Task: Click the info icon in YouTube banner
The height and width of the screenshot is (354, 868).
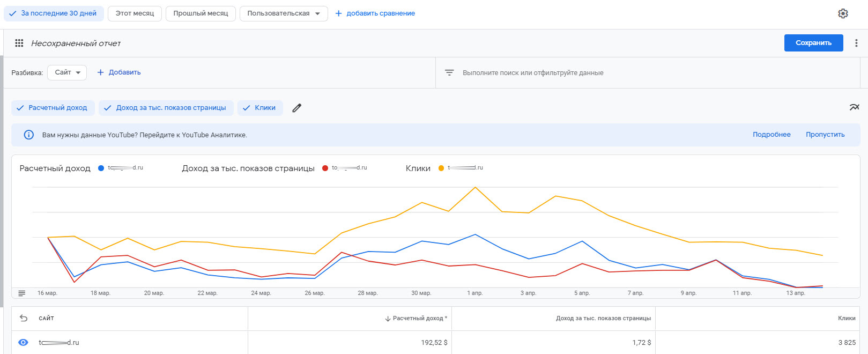Action: (x=29, y=135)
